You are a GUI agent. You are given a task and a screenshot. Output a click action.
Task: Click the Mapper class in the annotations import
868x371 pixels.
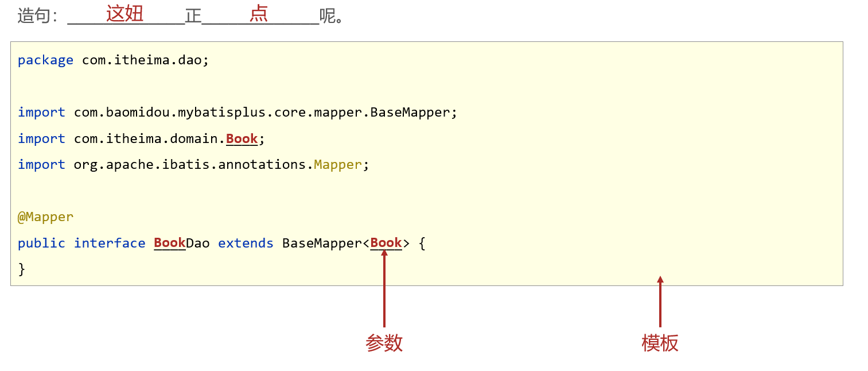[x=338, y=165]
